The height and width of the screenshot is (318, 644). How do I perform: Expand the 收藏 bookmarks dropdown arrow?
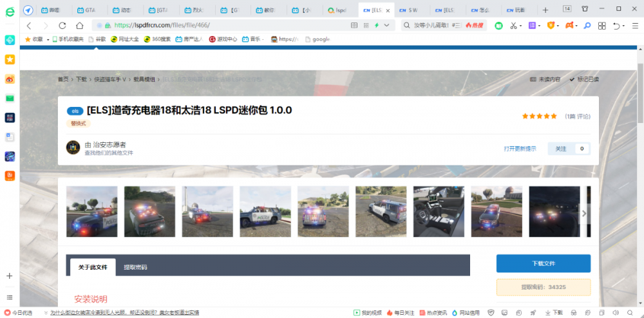point(48,40)
